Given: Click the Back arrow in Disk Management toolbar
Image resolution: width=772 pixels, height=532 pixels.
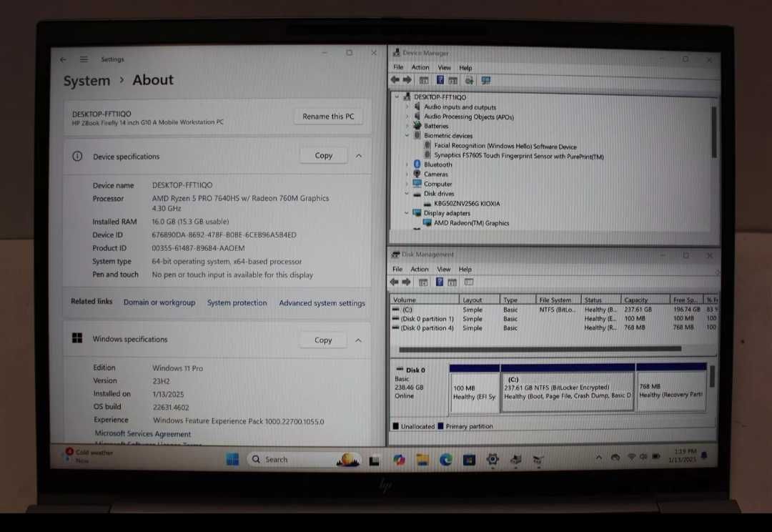Looking at the screenshot, I should click(x=394, y=282).
